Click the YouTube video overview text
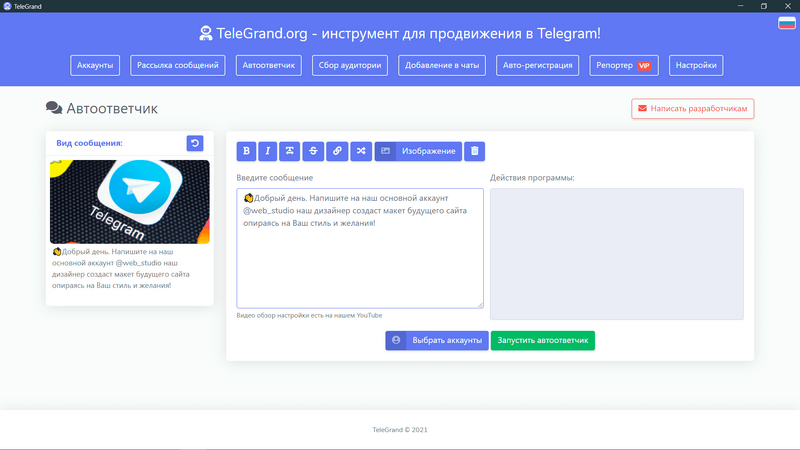 click(309, 315)
